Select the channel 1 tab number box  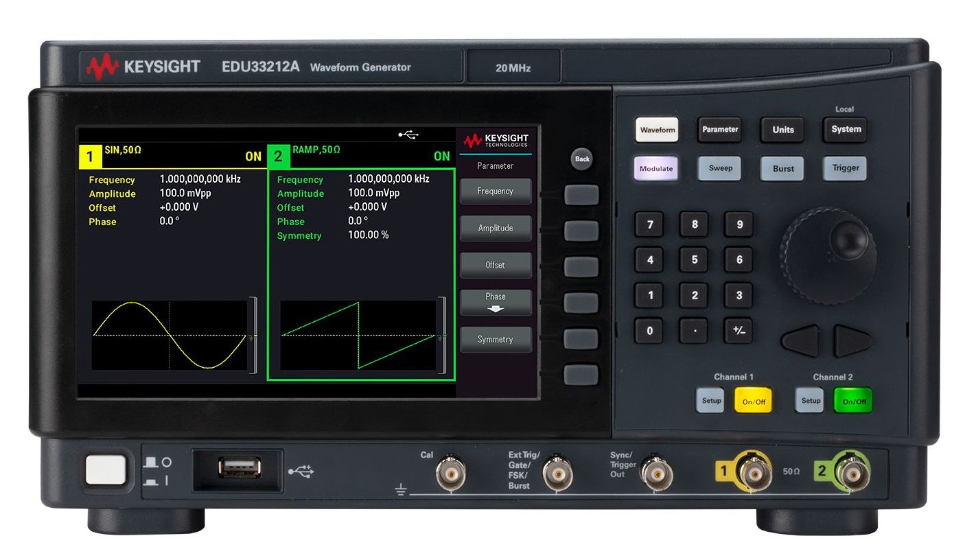[x=90, y=156]
